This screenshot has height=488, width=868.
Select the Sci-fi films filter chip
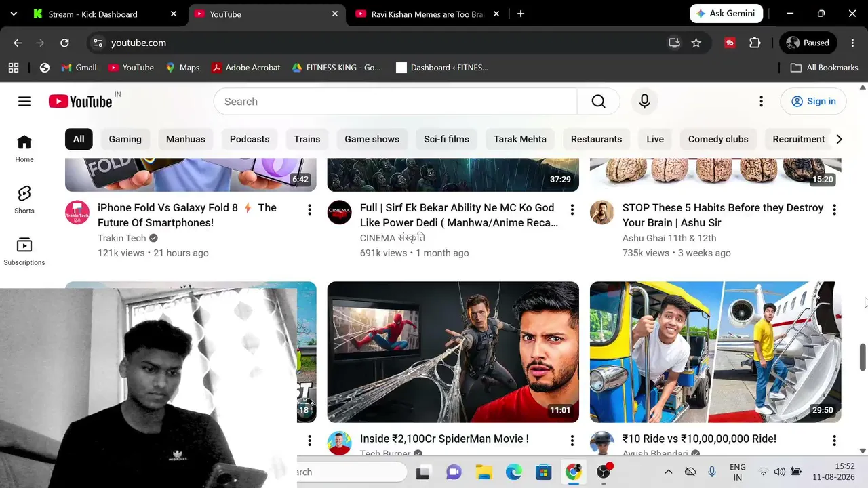[x=446, y=139]
